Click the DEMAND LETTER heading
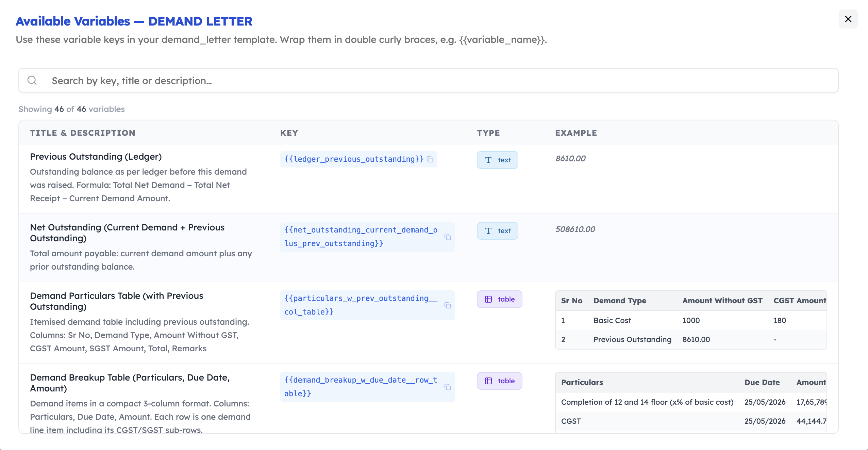The width and height of the screenshot is (868, 450). click(200, 21)
